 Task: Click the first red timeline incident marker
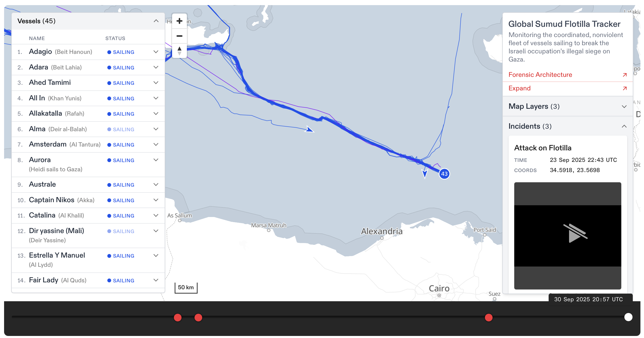tap(178, 318)
